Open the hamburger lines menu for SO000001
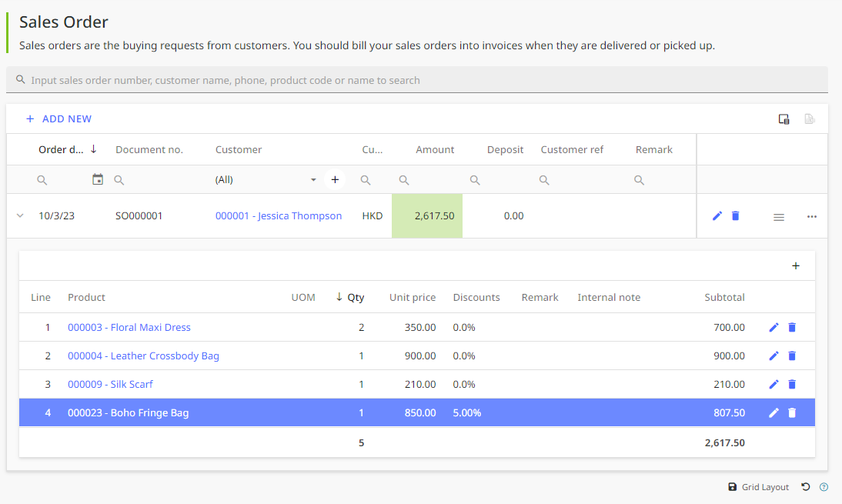Screen dimensions: 842x504 [x=779, y=217]
